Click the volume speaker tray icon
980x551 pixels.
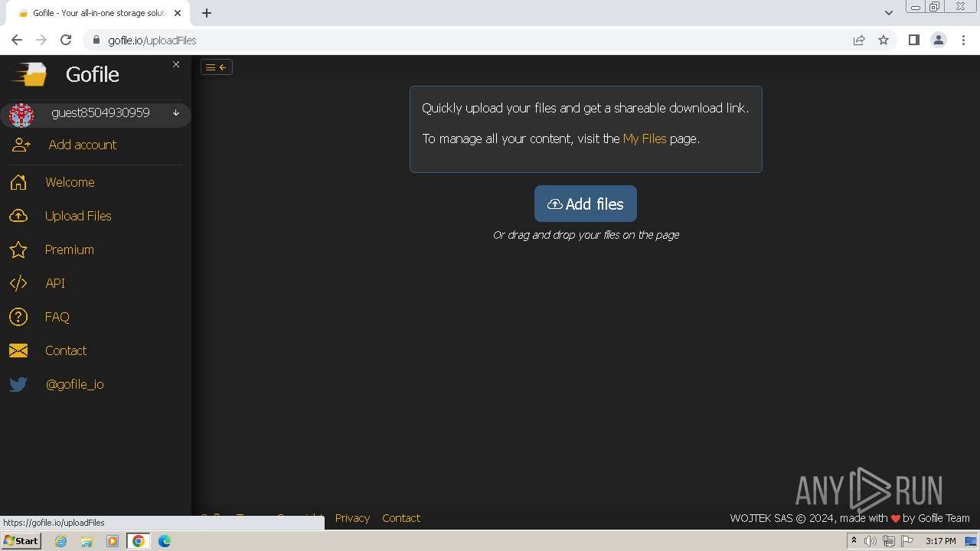point(871,541)
